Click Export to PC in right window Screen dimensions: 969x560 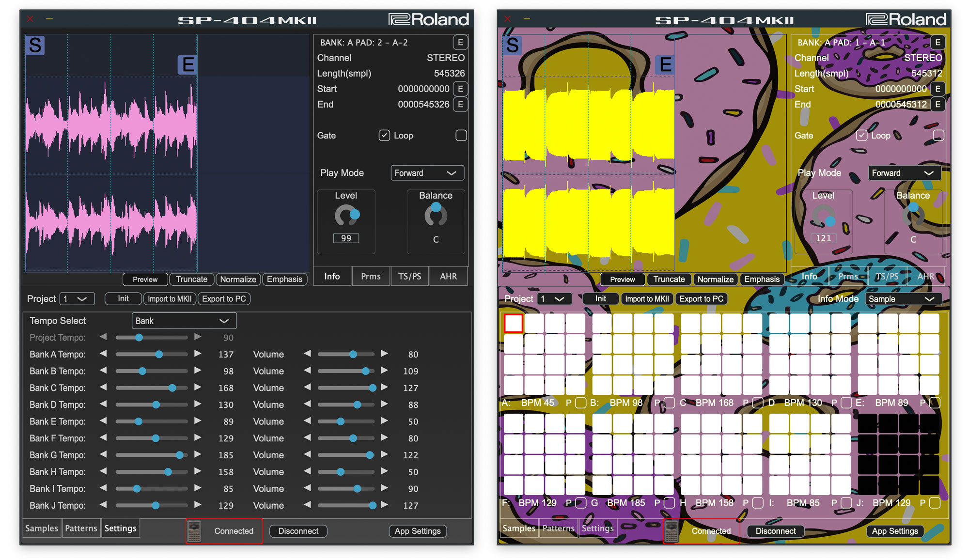click(701, 299)
